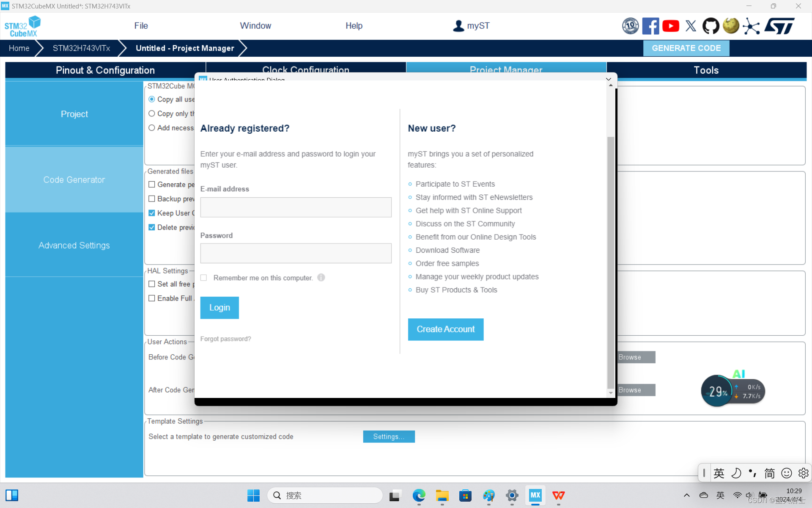Select the Copy all used libraries radio
Screen dimensions: 812x508
pos(152,99)
